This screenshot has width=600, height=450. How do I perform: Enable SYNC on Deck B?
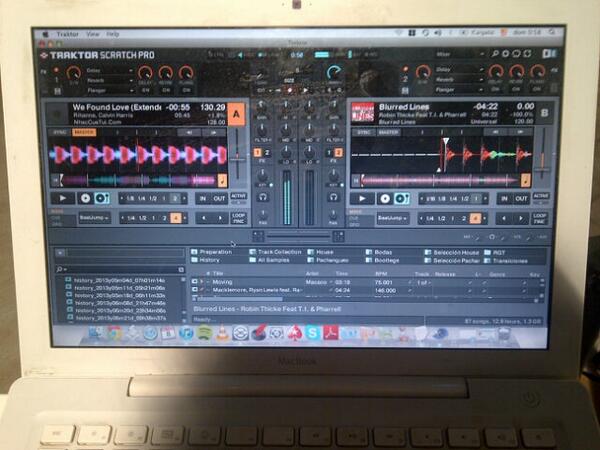pyautogui.click(x=363, y=132)
